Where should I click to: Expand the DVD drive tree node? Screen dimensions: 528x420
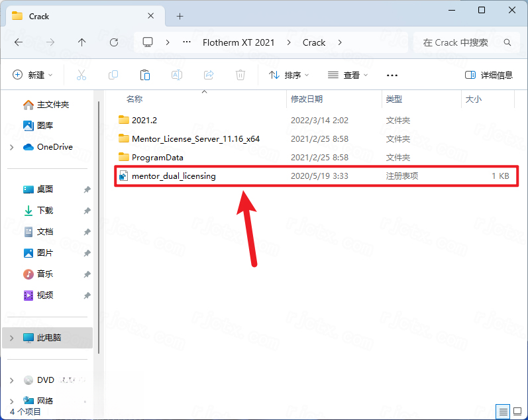[12, 380]
